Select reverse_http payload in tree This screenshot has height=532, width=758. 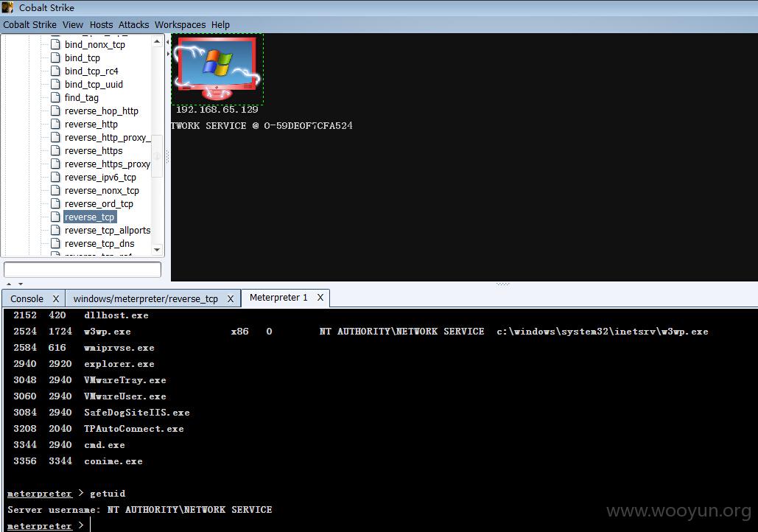[x=91, y=125]
